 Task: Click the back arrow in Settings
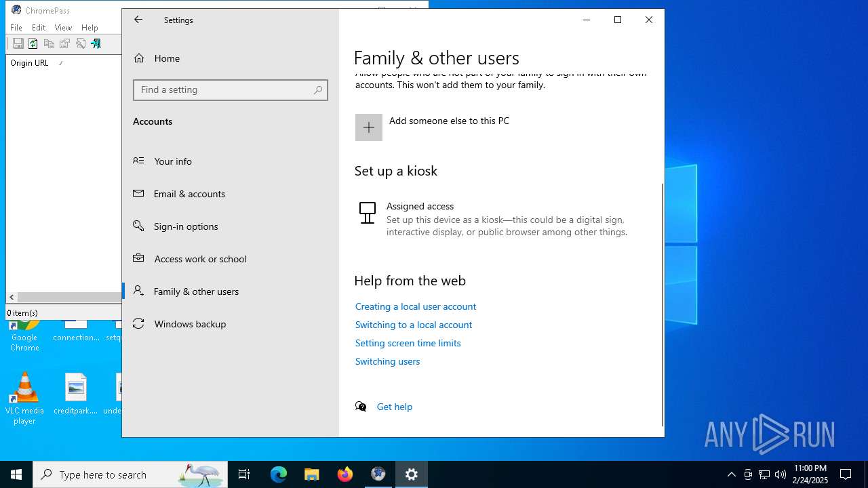click(138, 20)
